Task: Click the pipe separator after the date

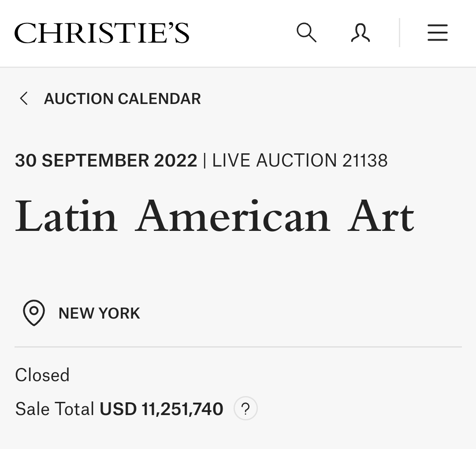Action: [x=205, y=160]
